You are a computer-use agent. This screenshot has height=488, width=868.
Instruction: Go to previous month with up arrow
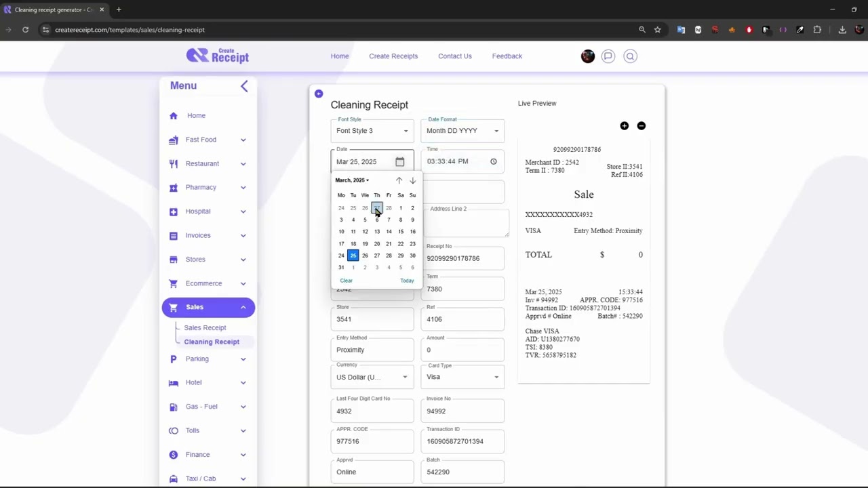point(399,180)
